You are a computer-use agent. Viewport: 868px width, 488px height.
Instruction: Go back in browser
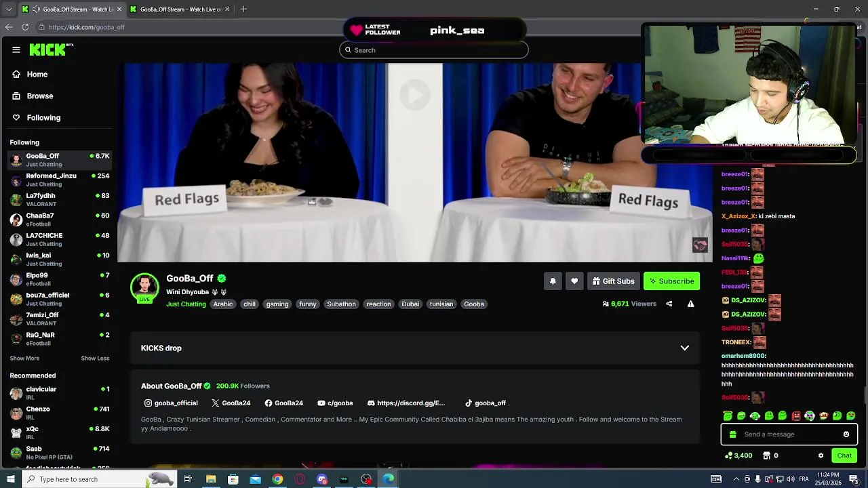9,27
